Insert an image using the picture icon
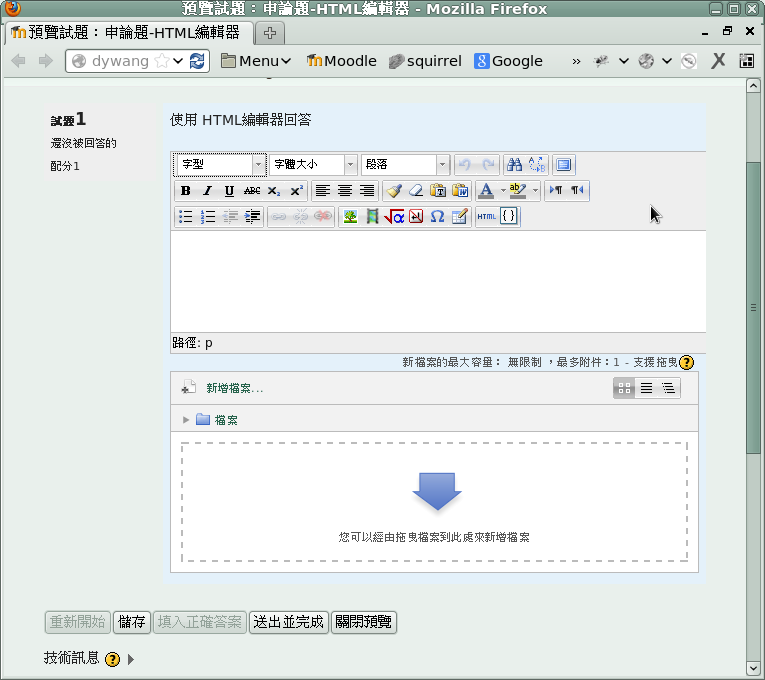Viewport: 765px width, 680px height. [x=350, y=217]
